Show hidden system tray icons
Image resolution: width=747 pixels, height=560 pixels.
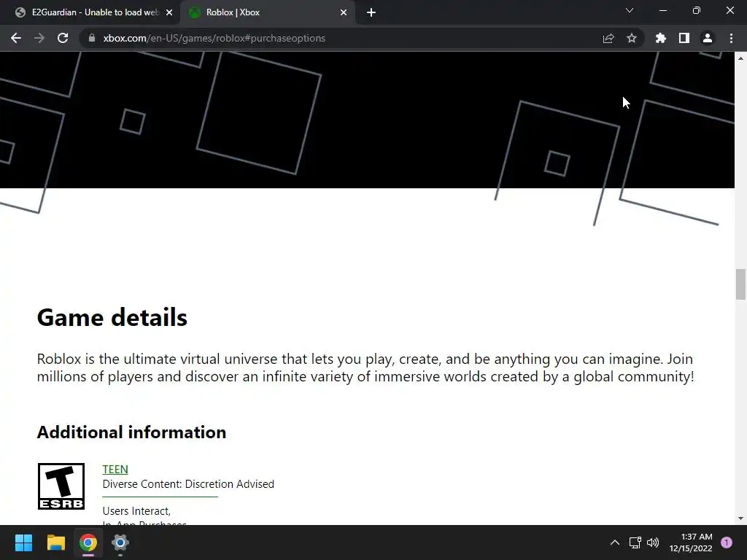pos(615,542)
